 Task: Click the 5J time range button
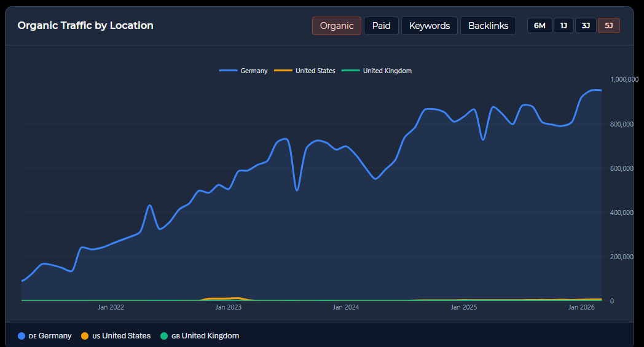[x=608, y=26]
